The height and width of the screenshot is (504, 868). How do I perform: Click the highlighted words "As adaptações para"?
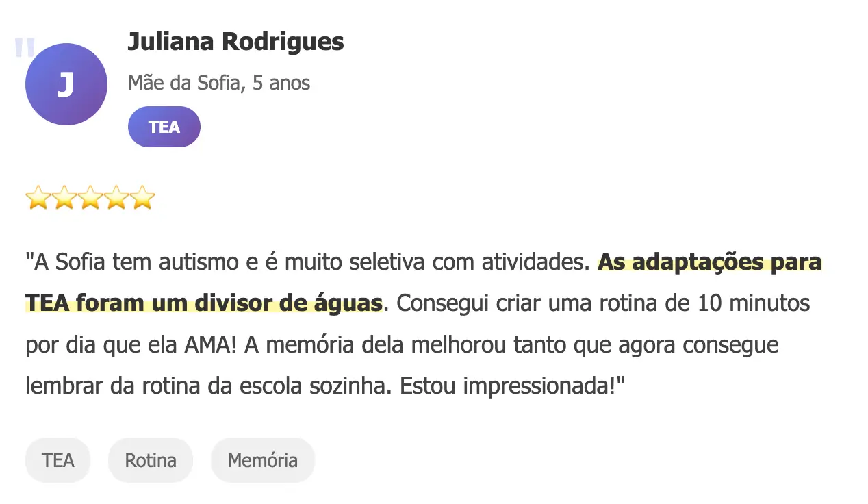coord(709,262)
